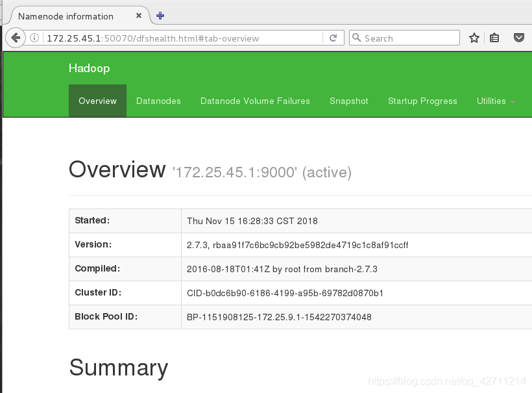Screen dimensions: 532x393
Task: Show bookmarks list icon
Action: click(x=494, y=38)
